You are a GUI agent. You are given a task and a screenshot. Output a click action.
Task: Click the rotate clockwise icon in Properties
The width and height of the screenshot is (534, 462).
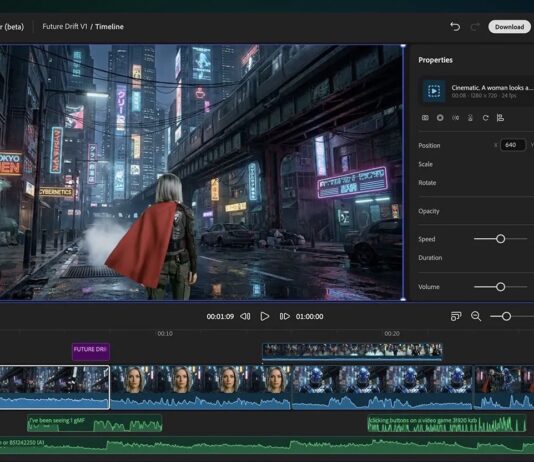click(x=486, y=118)
